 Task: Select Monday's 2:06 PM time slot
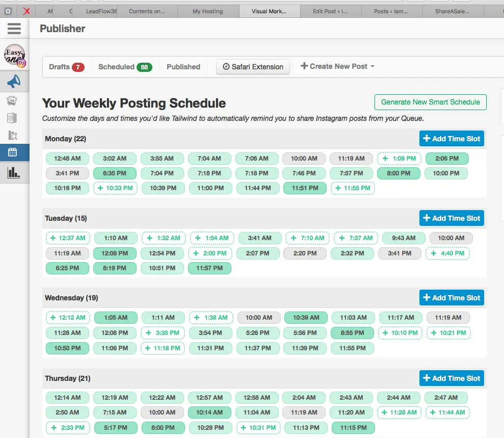[x=447, y=159]
